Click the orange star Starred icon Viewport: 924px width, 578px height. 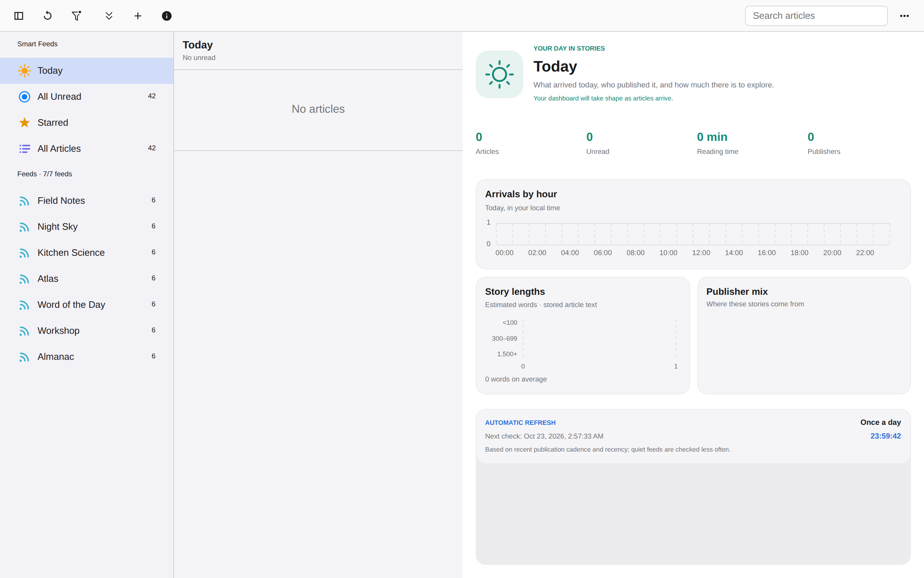coord(25,123)
